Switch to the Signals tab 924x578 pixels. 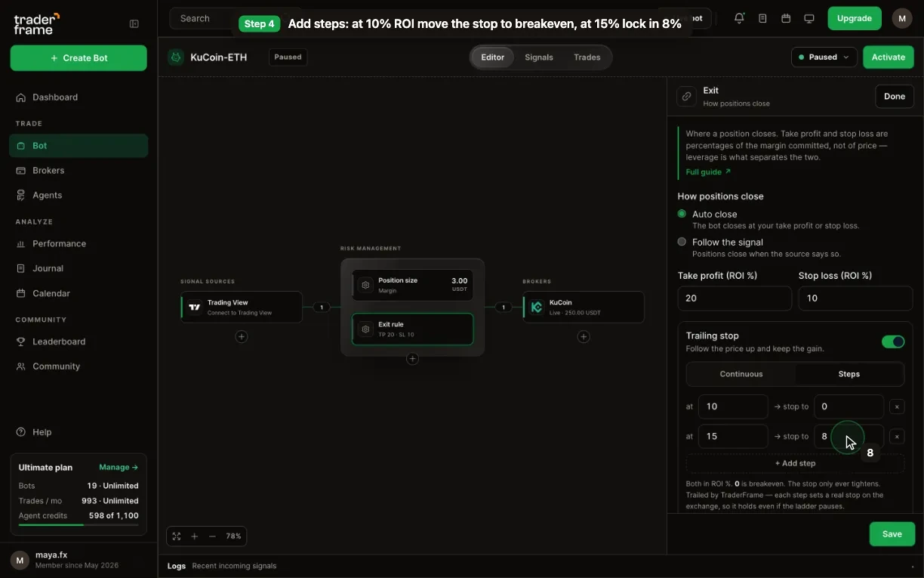click(539, 57)
